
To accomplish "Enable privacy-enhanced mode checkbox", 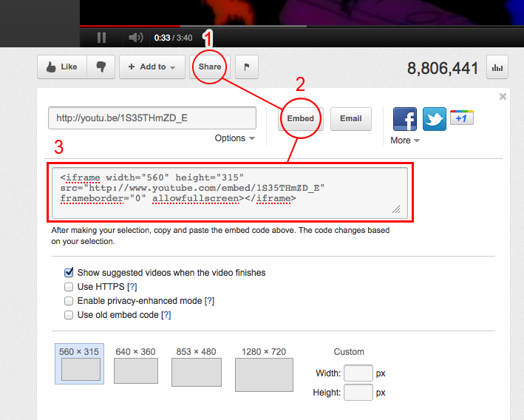I will point(69,301).
